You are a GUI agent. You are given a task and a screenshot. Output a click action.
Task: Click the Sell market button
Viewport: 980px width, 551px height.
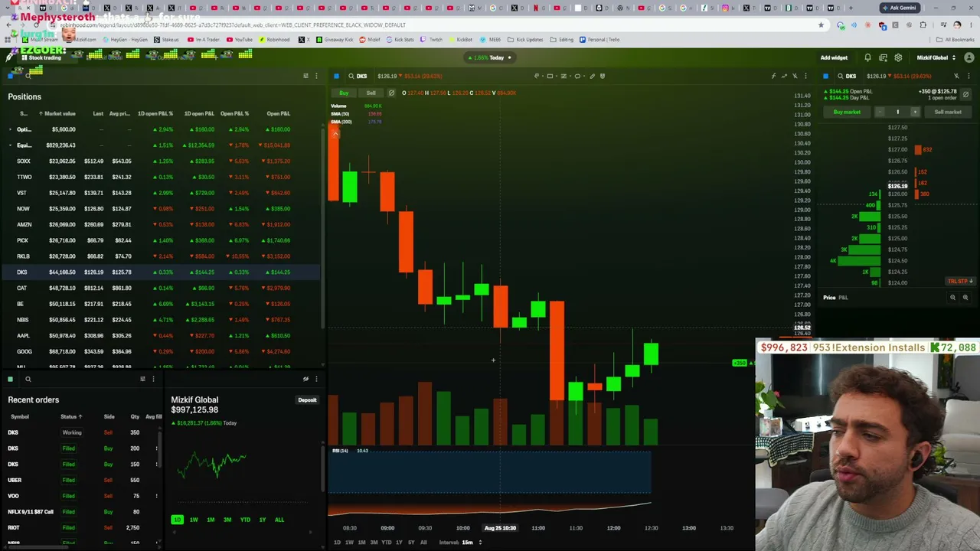point(948,112)
